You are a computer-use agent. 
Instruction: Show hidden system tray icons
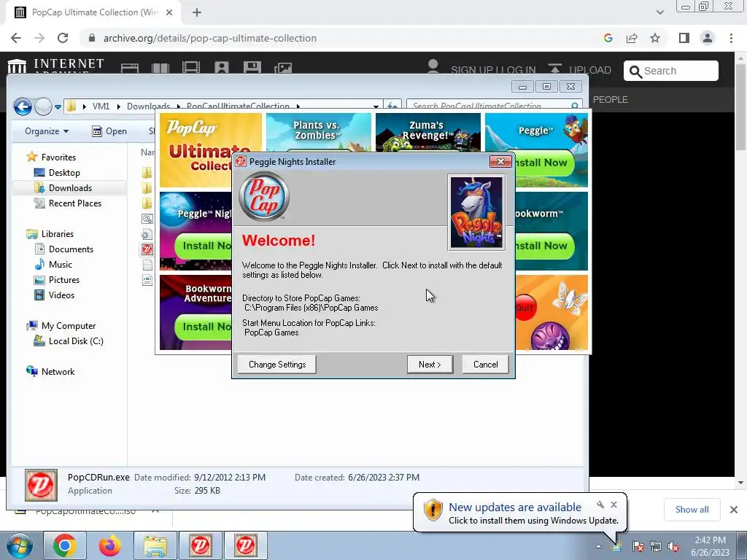598,546
